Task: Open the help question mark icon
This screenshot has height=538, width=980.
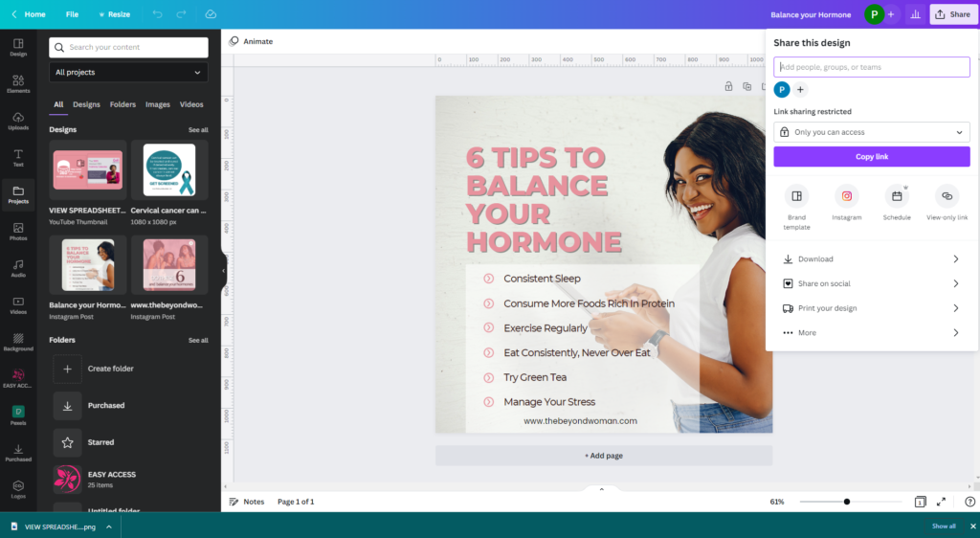Action: pos(969,502)
